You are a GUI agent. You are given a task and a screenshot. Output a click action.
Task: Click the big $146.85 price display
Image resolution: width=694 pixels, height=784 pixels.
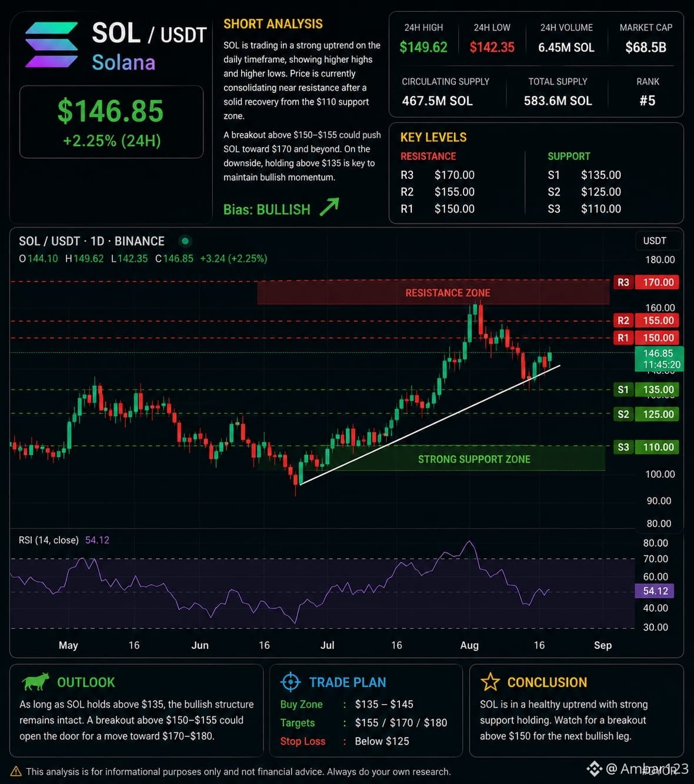[x=111, y=111]
